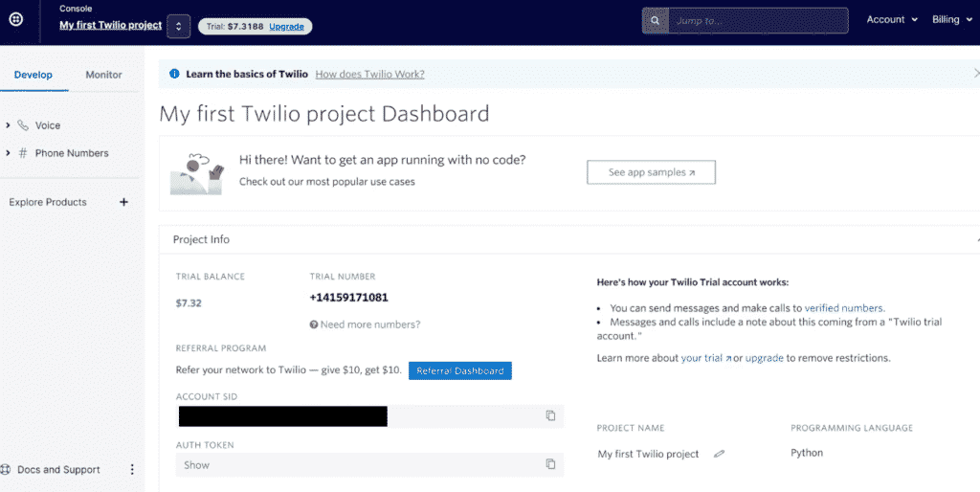This screenshot has width=980, height=492.
Task: Click the info icon in the banner
Action: (x=174, y=74)
